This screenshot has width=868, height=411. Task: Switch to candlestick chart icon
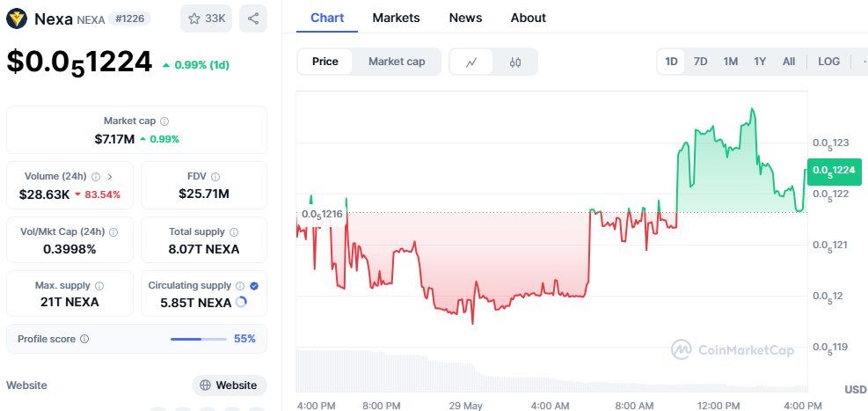point(515,62)
